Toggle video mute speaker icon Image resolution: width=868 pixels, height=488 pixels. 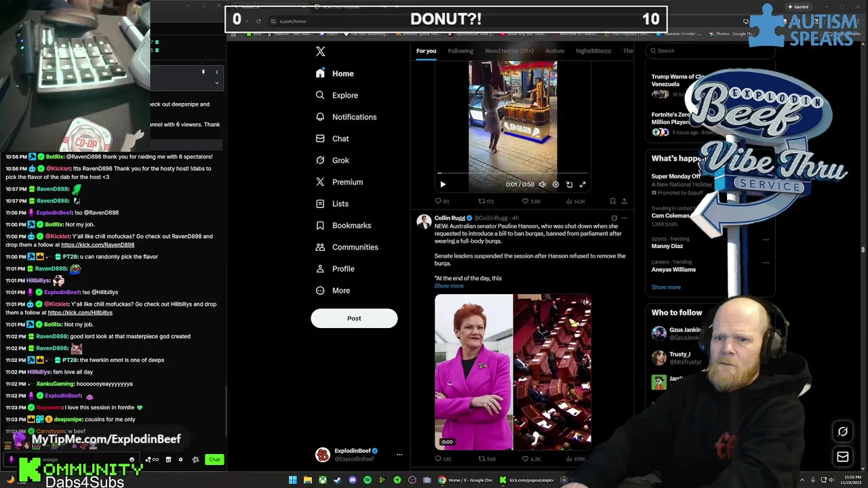coord(542,184)
